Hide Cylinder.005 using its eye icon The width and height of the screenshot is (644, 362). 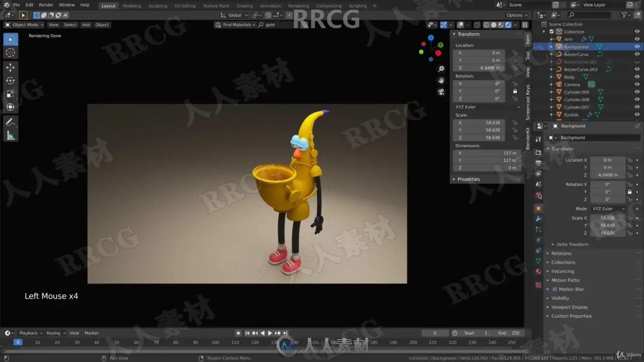(x=637, y=92)
